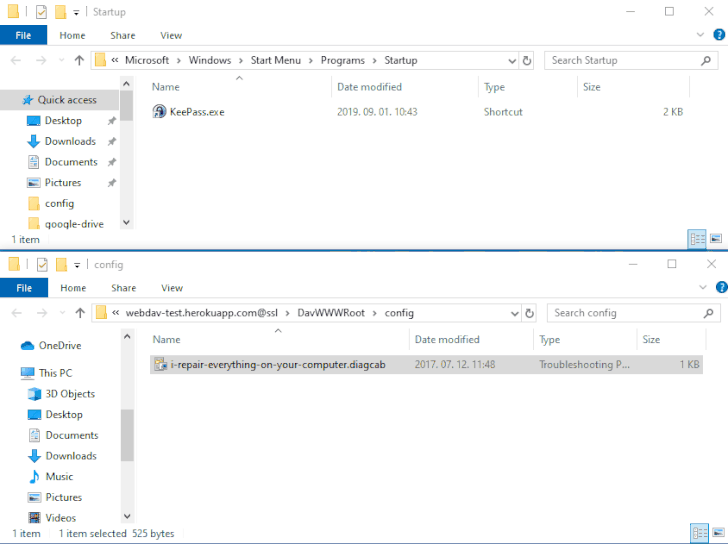The height and width of the screenshot is (544, 728).
Task: Navigate to Programs in Startup breadcrumb
Action: [x=343, y=60]
